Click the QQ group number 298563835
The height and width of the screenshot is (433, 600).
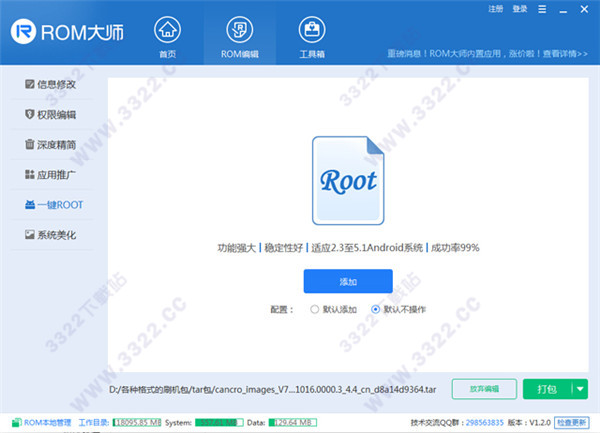pyautogui.click(x=484, y=423)
